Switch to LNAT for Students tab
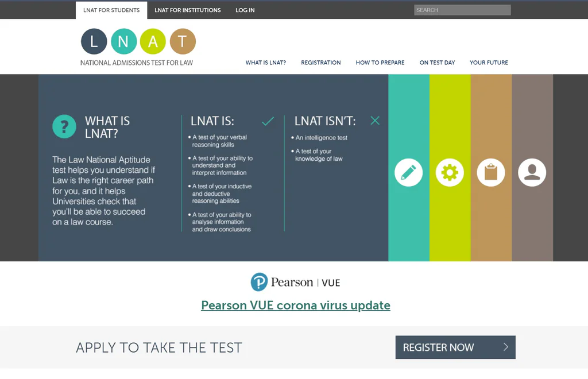 coord(111,10)
